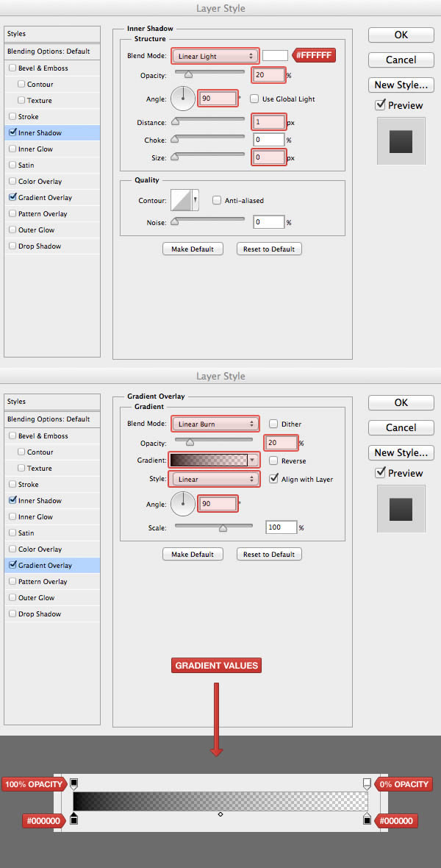This screenshot has height=868, width=441.
Task: Open the Linear Burn blend mode dropdown
Action: click(215, 424)
